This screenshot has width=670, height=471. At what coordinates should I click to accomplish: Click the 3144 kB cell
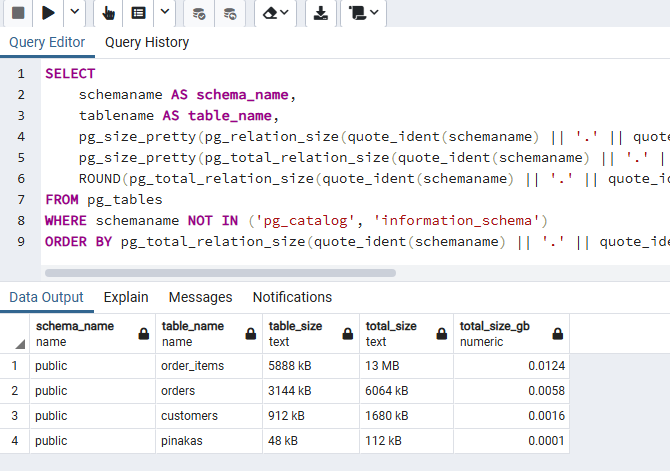311,391
